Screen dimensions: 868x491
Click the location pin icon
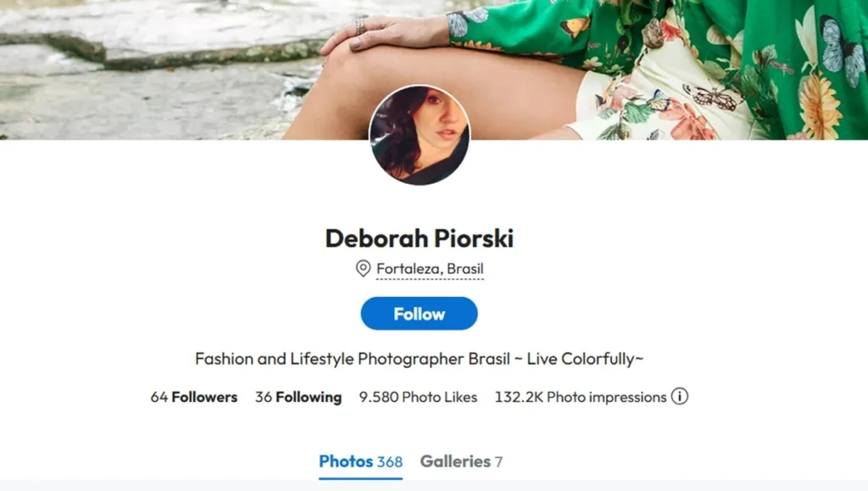click(x=363, y=269)
